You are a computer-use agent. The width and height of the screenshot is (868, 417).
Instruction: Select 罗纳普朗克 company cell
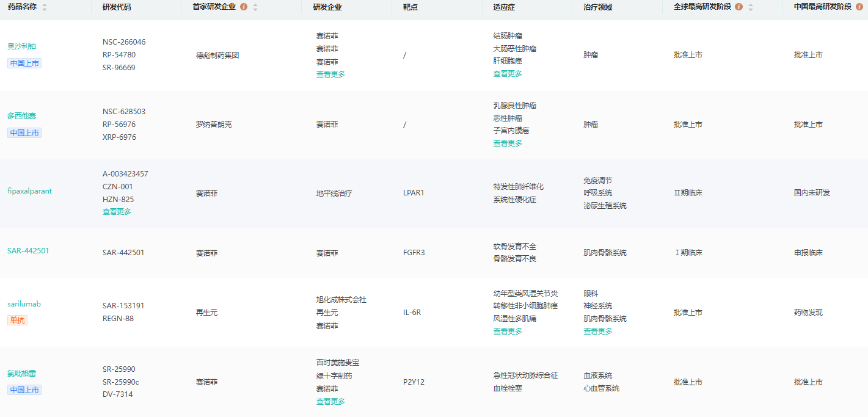click(214, 125)
